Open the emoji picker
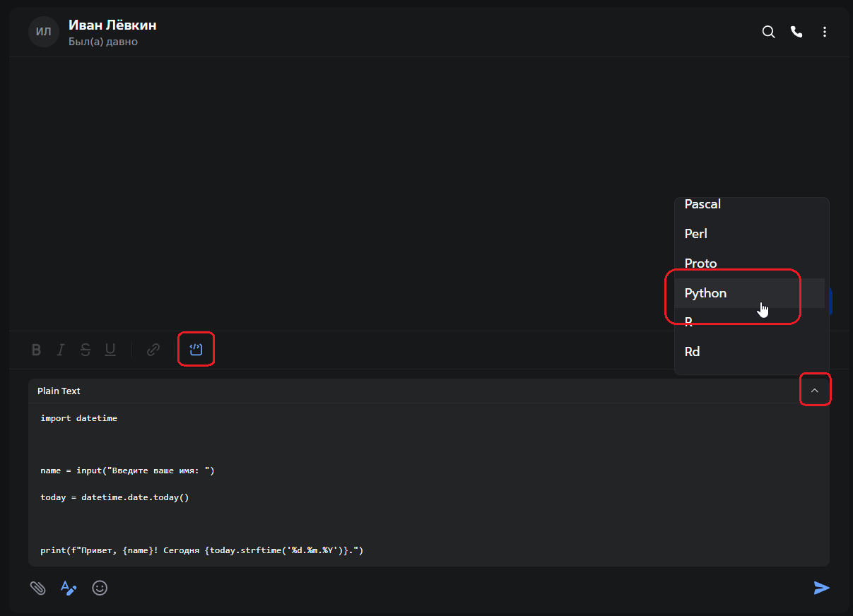The image size is (853, 616). 100,588
